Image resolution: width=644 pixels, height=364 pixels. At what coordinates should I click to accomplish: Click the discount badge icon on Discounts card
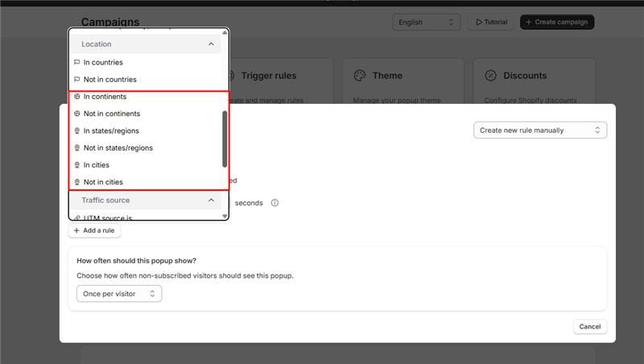click(491, 76)
